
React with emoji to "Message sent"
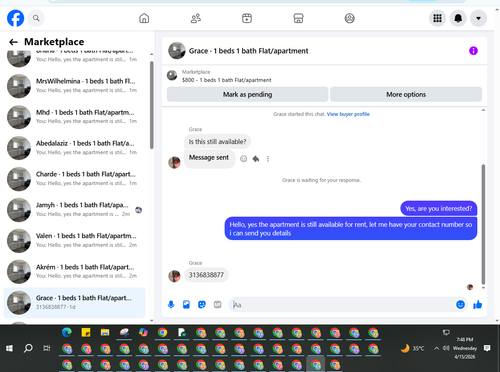click(244, 159)
